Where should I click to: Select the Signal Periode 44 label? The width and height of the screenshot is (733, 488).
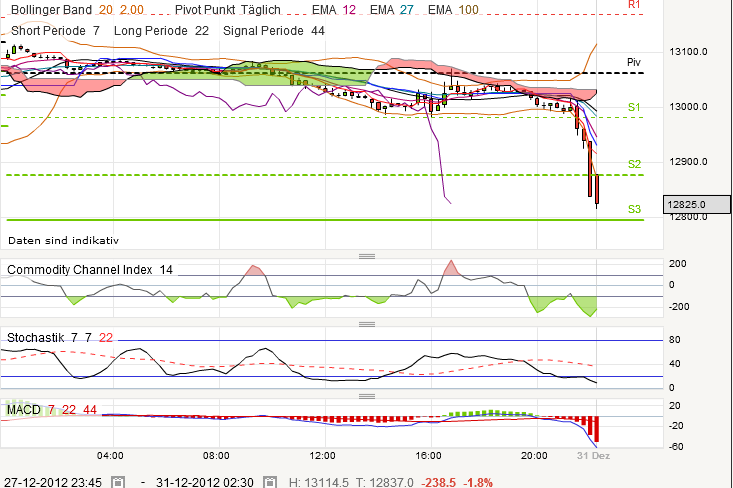tap(273, 31)
